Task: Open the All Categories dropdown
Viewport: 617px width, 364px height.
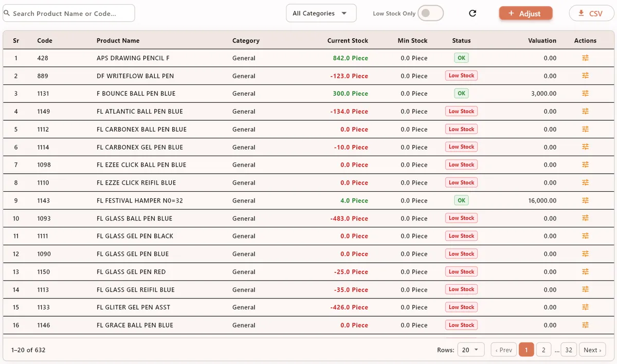Action: (x=321, y=13)
